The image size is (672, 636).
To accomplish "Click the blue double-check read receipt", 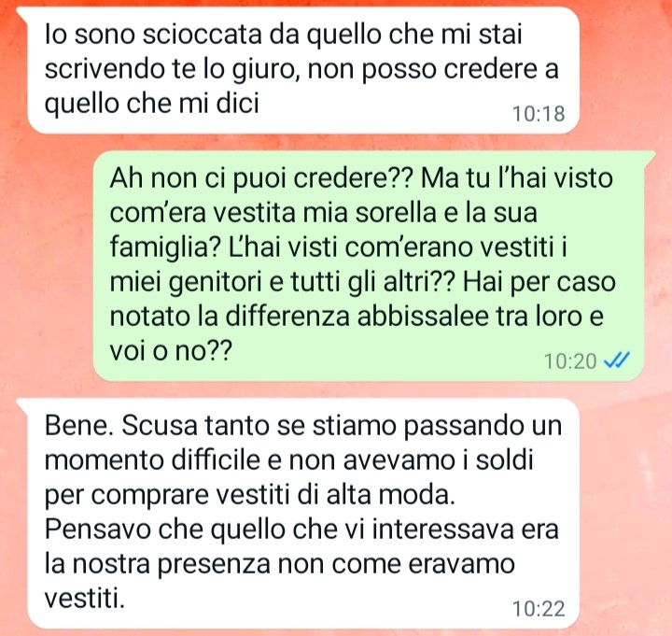I will [617, 360].
